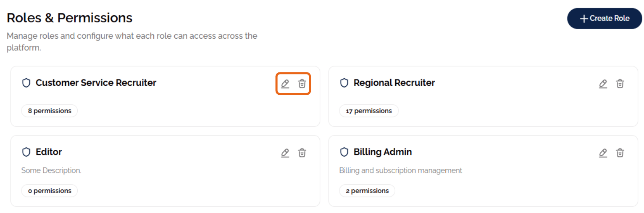Delete the Billing Admin role
This screenshot has height=213, width=644.
pos(620,153)
